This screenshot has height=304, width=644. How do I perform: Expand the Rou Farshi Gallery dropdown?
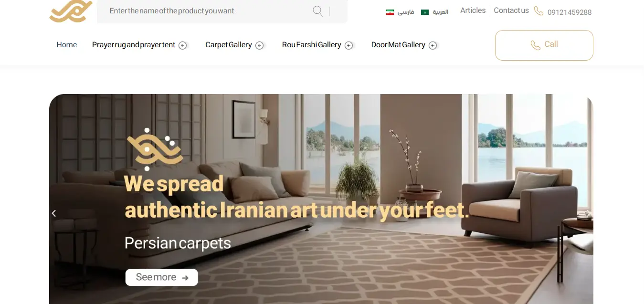point(348,45)
